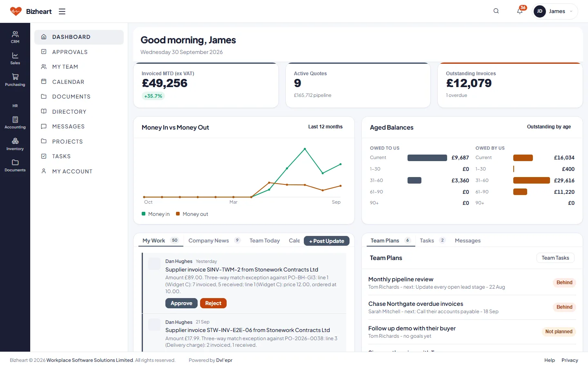The image size is (588, 368).
Task: Click the Bizheart heart logo
Action: click(x=16, y=11)
